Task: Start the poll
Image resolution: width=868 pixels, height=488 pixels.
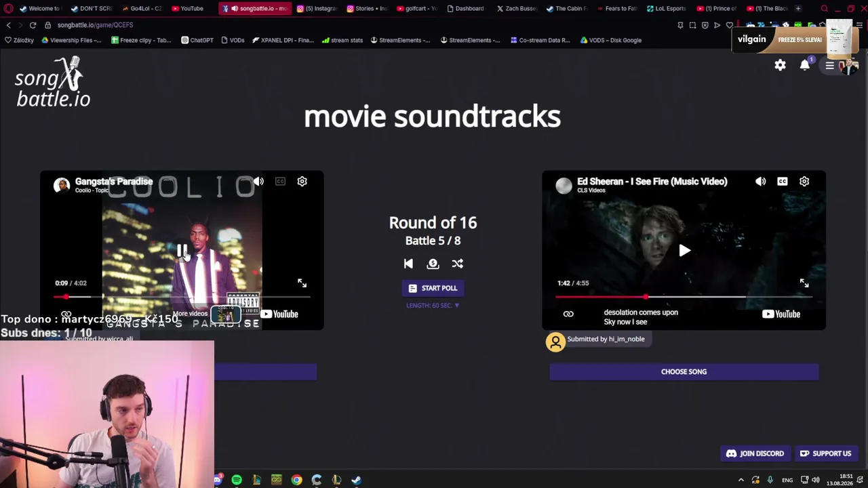Action: [x=433, y=288]
